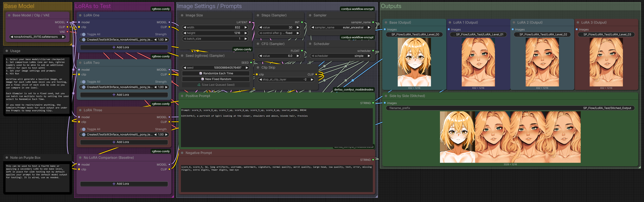Toggle All LoRAs switch in LoRA One
Image resolution: width=644 pixels, height=202 pixels.
click(83, 34)
